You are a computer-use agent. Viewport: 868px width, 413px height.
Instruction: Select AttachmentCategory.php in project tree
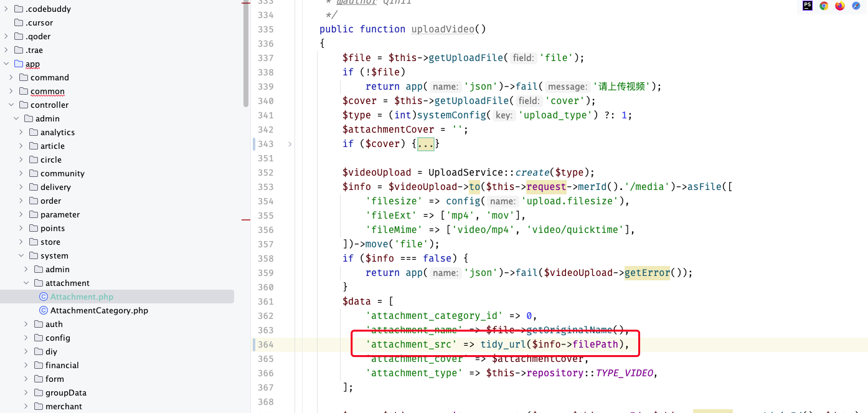click(99, 310)
